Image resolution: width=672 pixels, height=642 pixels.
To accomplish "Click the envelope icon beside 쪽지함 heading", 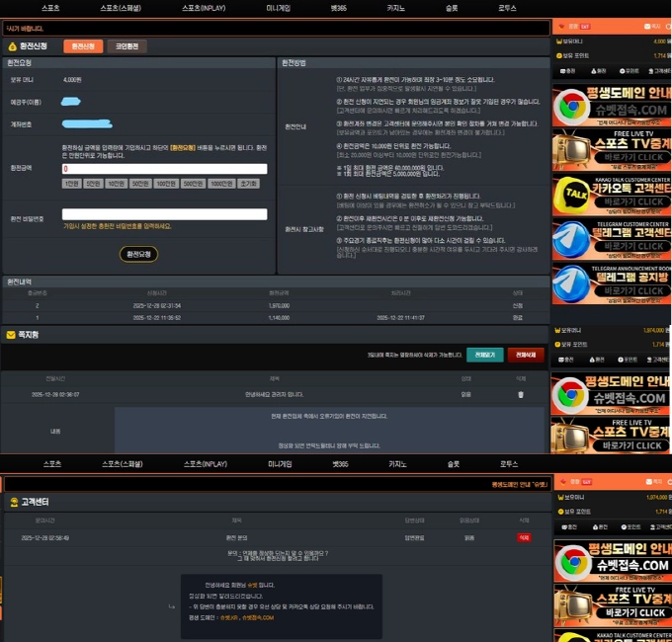I will point(11,336).
